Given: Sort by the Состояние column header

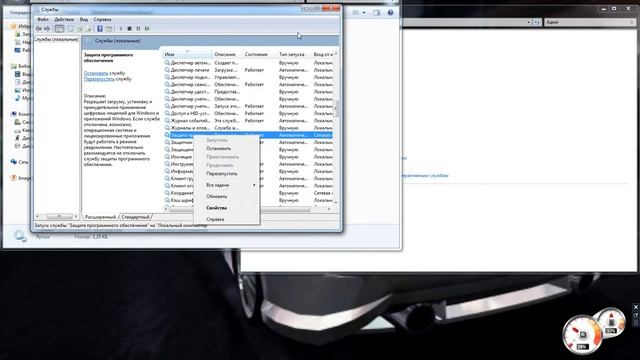Looking at the screenshot, I should tap(259, 54).
